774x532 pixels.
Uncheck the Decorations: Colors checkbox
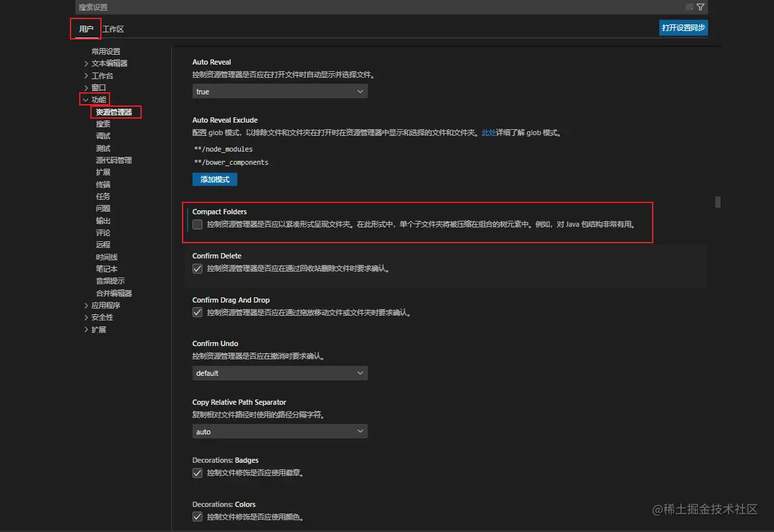[x=197, y=517]
